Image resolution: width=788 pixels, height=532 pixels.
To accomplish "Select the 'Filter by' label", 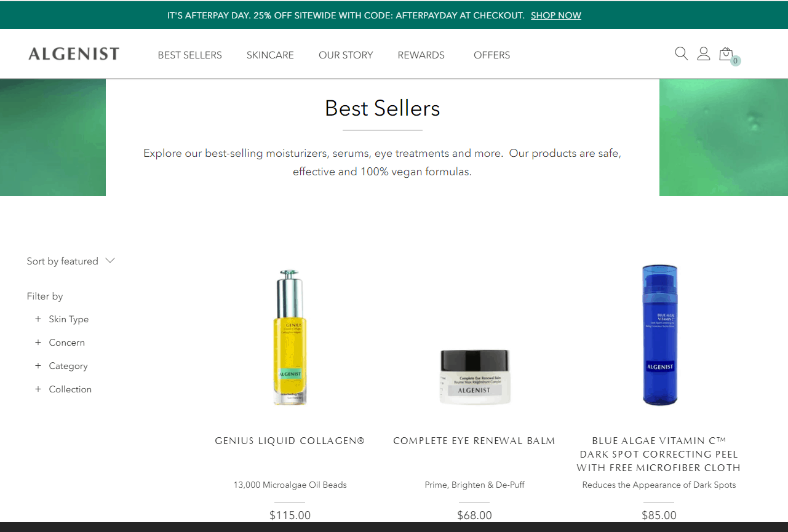I will pos(45,296).
